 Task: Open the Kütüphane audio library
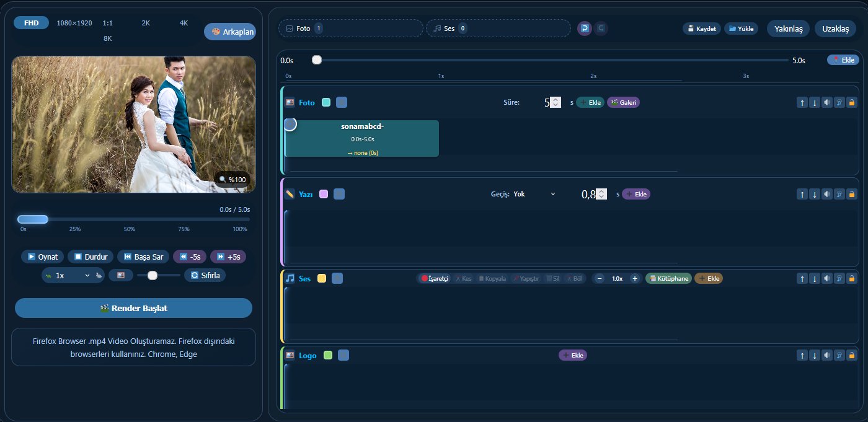coord(668,278)
